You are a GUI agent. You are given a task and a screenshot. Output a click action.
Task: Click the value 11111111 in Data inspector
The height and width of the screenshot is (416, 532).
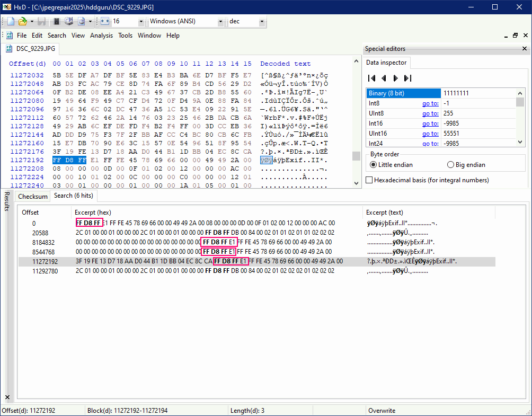point(456,93)
